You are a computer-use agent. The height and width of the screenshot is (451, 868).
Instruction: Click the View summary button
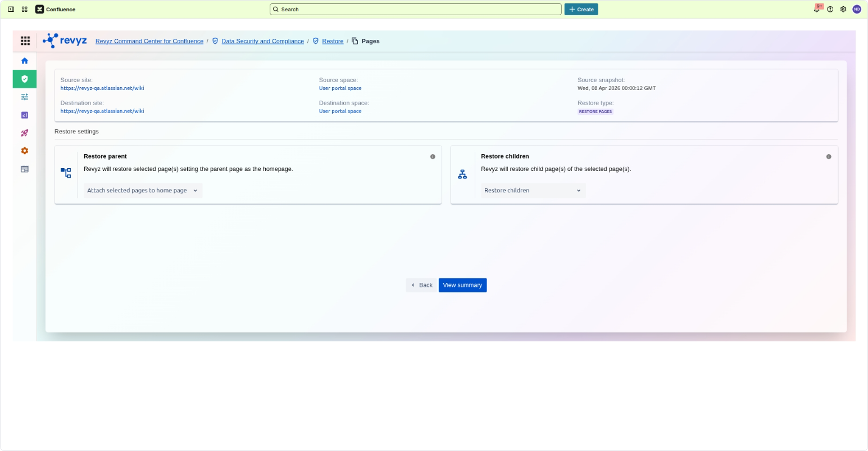pos(462,285)
